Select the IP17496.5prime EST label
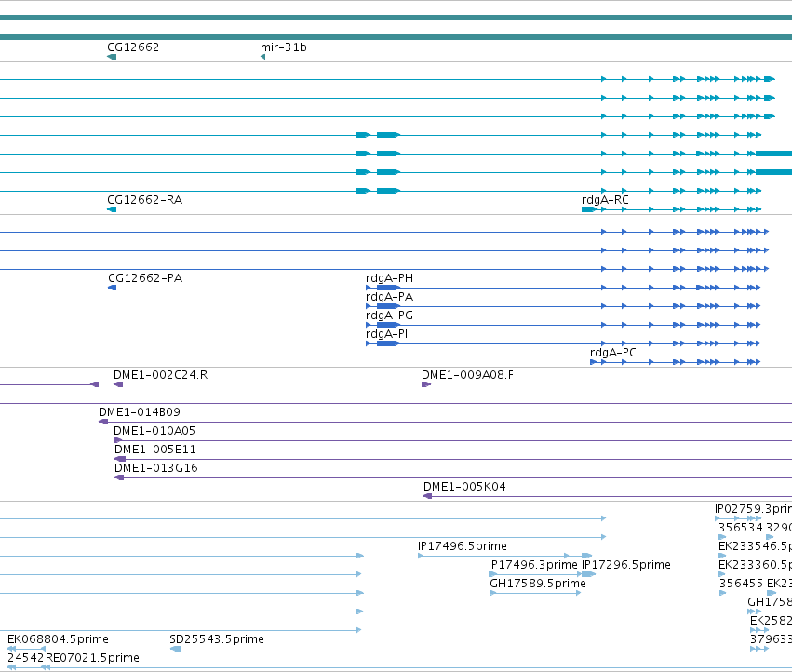Image resolution: width=792 pixels, height=672 pixels. tap(463, 546)
